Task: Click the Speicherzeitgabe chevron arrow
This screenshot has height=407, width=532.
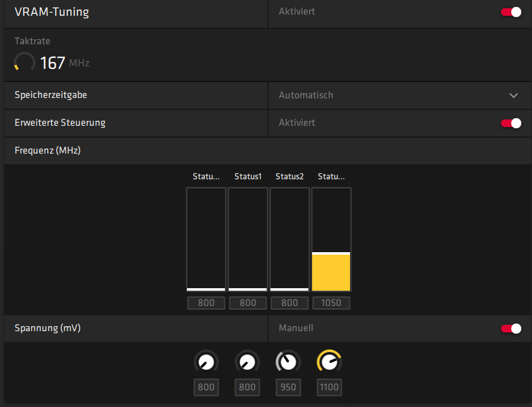Action: 514,95
